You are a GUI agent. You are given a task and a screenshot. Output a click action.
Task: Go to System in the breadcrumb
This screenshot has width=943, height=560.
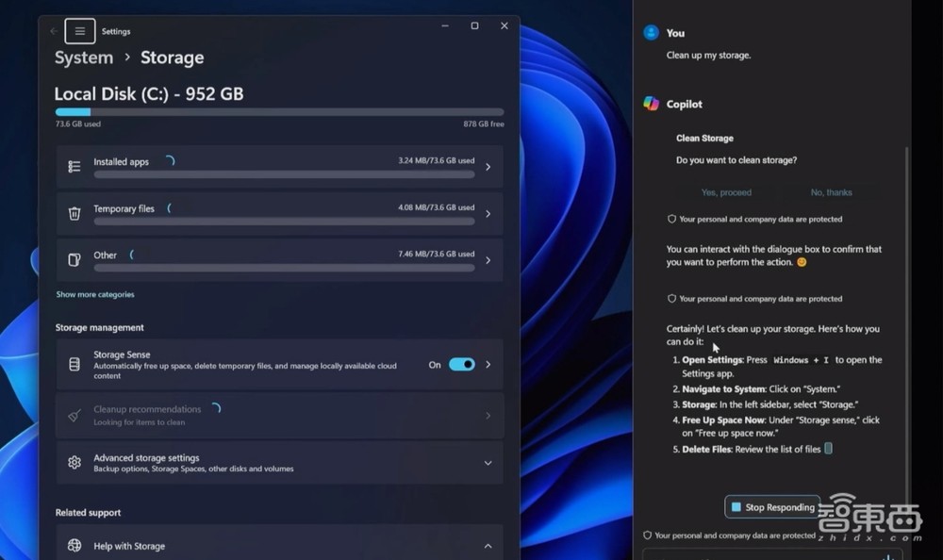tap(84, 58)
